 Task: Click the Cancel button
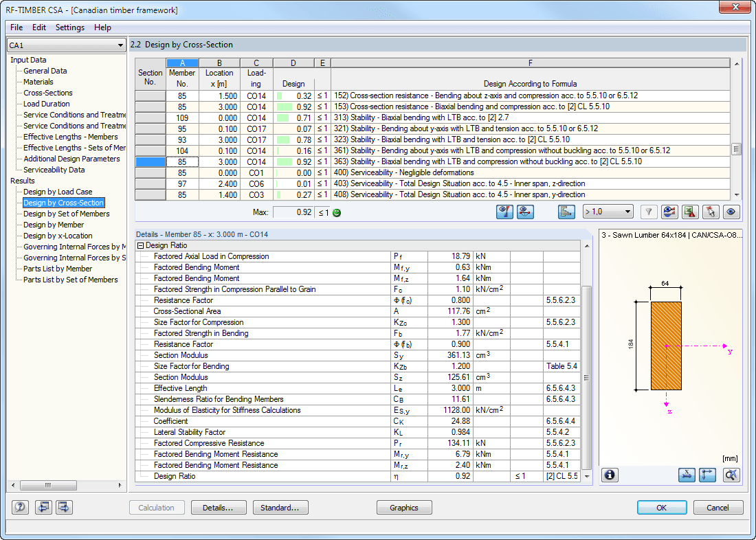click(x=718, y=508)
